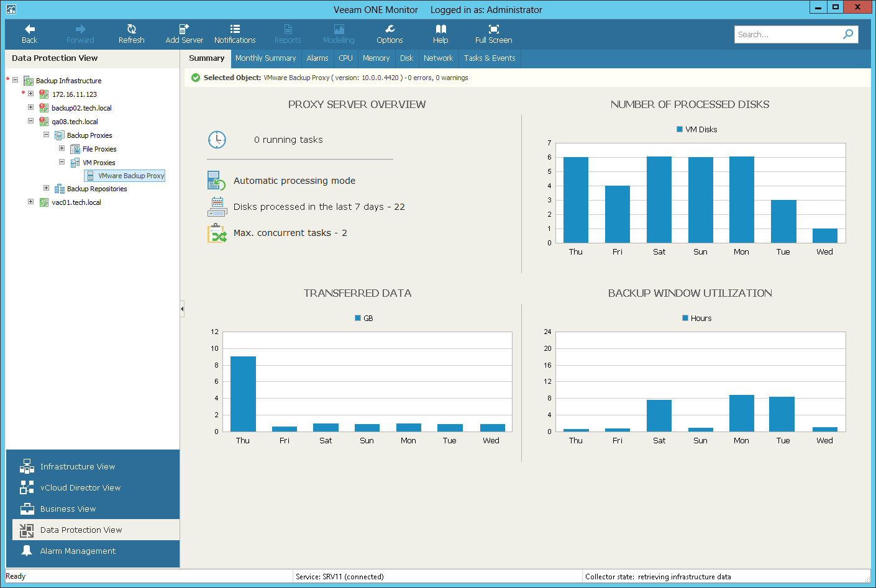Click the Service: SRV11 (connected) status
The height and width of the screenshot is (588, 876).
point(340,577)
